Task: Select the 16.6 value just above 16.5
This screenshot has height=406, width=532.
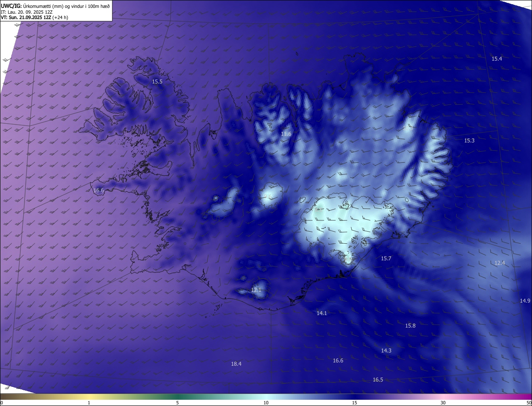Action: [x=338, y=360]
